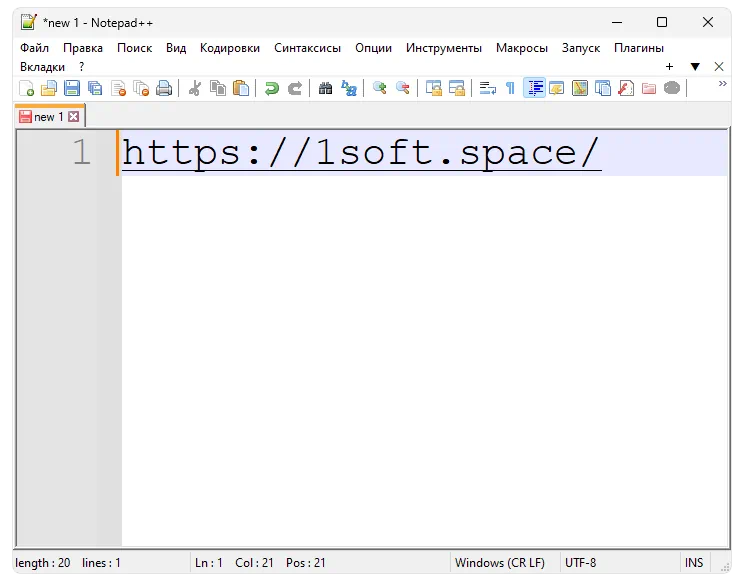Viewport: 738px width, 583px height.
Task: Toggle indent guide highlighted icon
Action: 534,88
